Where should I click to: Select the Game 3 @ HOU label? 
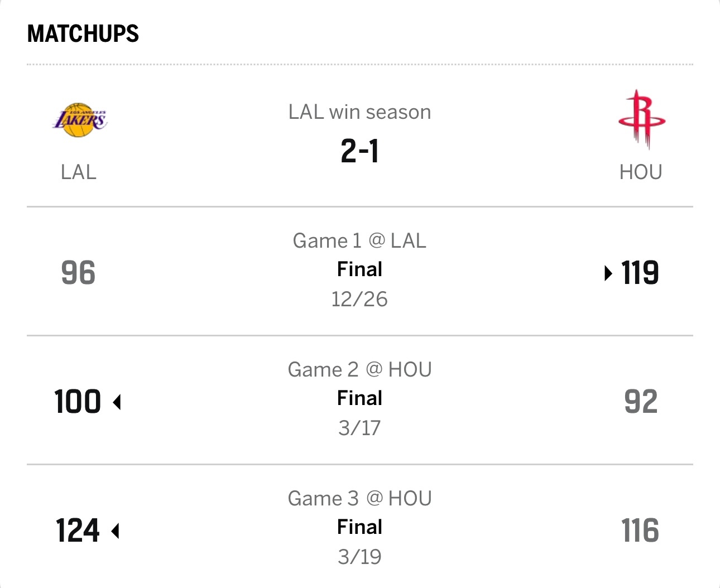[x=359, y=498]
